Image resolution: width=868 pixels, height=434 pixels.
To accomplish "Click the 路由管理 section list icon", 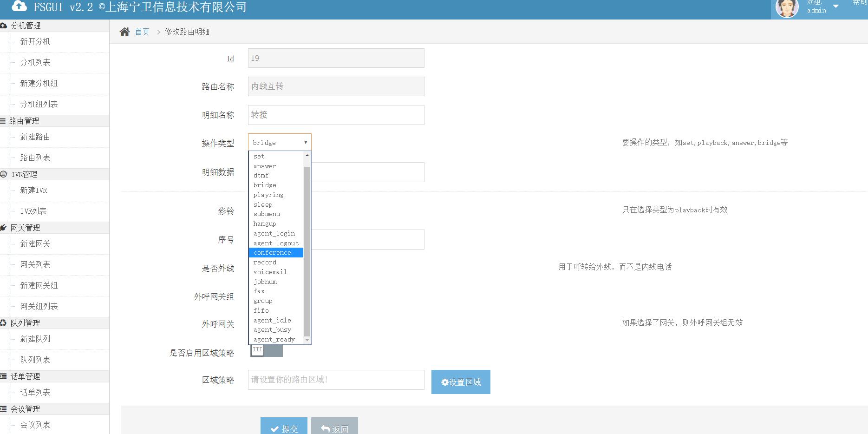I will click(x=3, y=121).
